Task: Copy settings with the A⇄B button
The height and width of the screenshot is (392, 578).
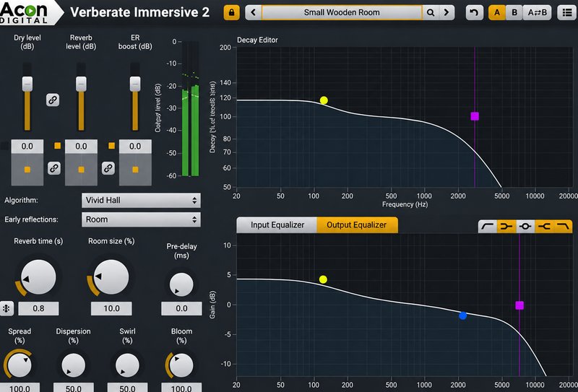Action: point(537,12)
